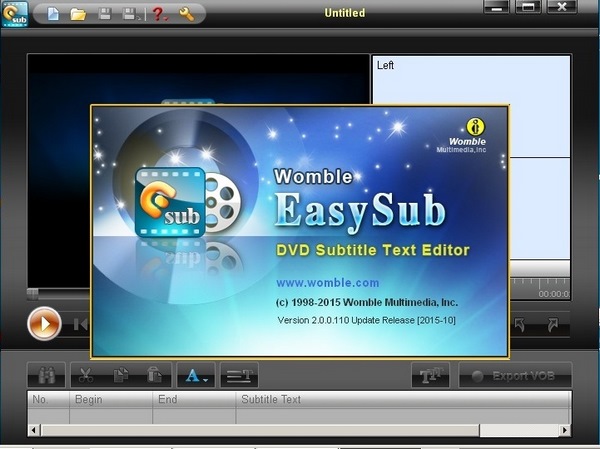Click the left scroll arrow of subtitle list
The height and width of the screenshot is (449, 600).
pos(34,430)
